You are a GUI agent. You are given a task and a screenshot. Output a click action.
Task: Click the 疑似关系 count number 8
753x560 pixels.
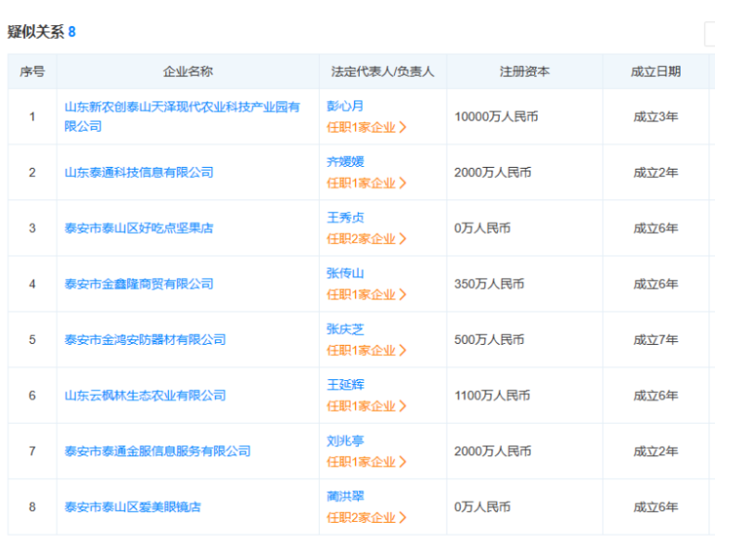coord(72,32)
